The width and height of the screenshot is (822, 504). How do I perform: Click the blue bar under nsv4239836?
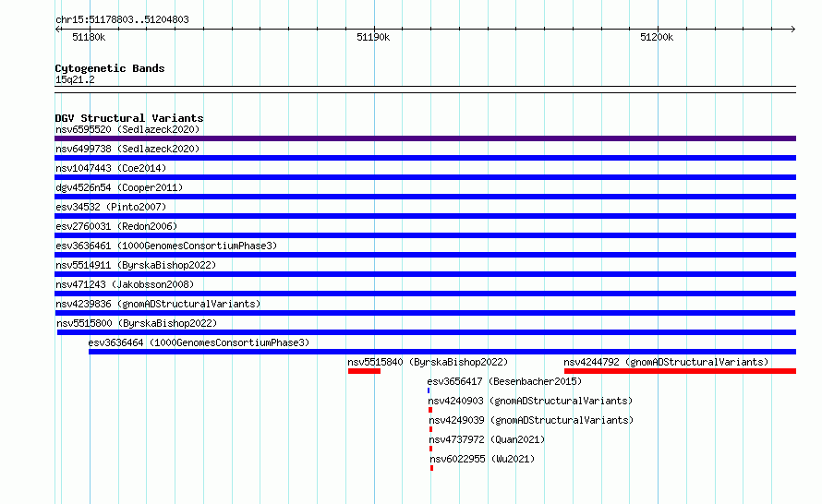pos(425,313)
